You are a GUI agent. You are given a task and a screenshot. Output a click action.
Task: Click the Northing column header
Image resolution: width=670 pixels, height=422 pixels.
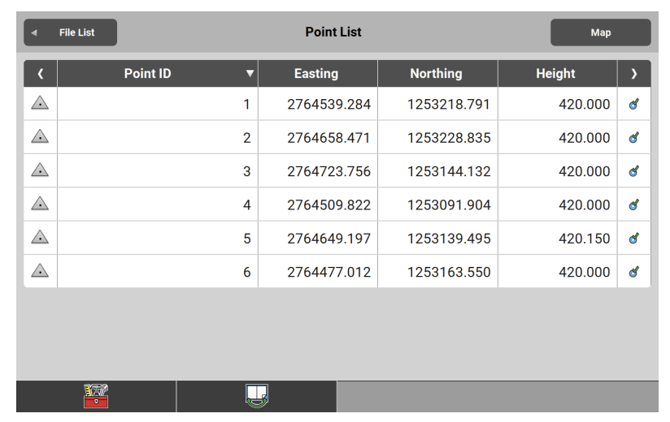coord(436,74)
